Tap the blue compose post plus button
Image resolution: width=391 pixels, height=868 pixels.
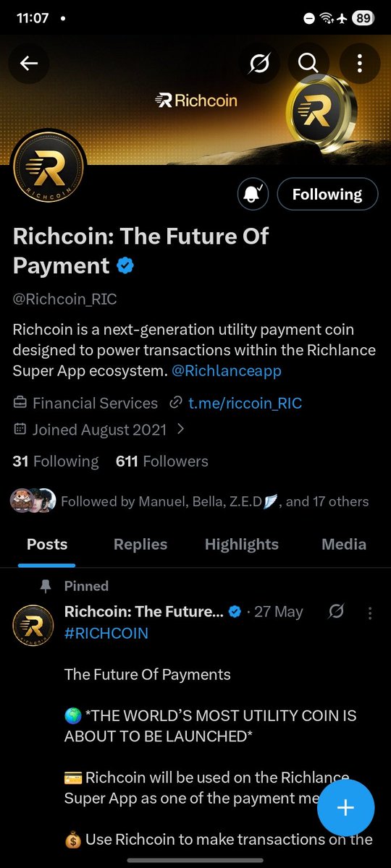pyautogui.click(x=346, y=808)
